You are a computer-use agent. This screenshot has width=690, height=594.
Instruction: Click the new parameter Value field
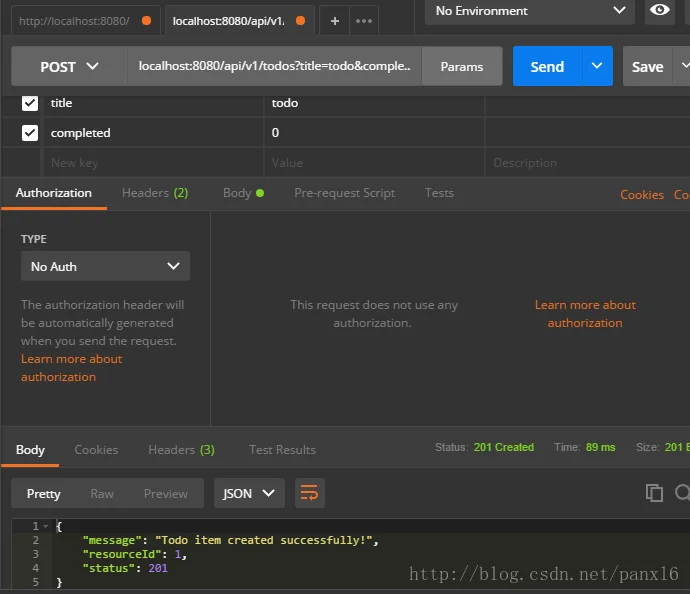(374, 163)
